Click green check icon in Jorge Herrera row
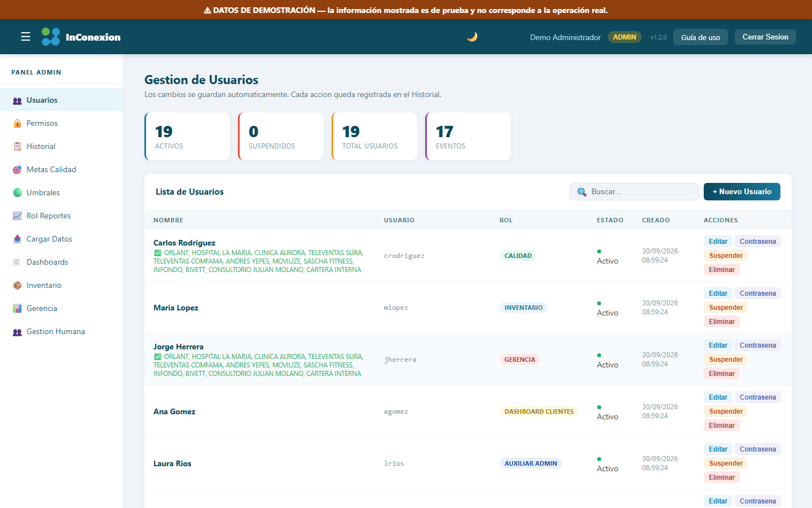The height and width of the screenshot is (508, 812). click(x=158, y=357)
